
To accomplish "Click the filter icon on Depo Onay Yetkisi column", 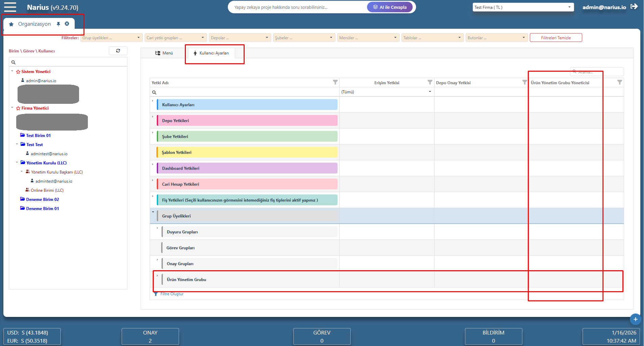I will click(524, 82).
